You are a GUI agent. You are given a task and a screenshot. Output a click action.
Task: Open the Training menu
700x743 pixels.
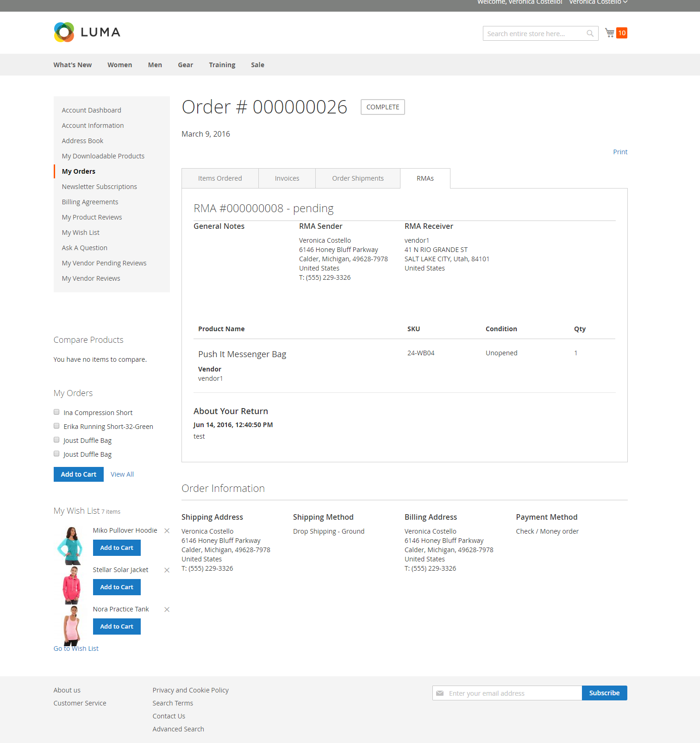(222, 65)
